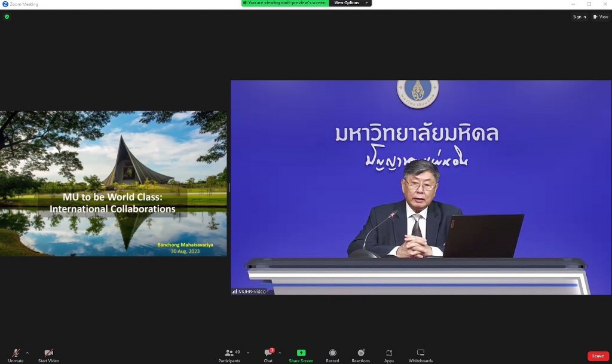The image size is (612, 364).
Task: Click the shared slide MU to be World Class
Action: [x=113, y=183]
